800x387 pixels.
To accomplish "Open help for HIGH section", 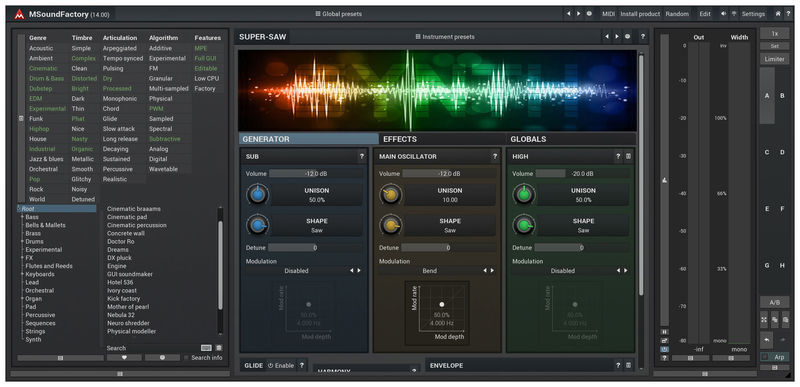I will [618, 157].
